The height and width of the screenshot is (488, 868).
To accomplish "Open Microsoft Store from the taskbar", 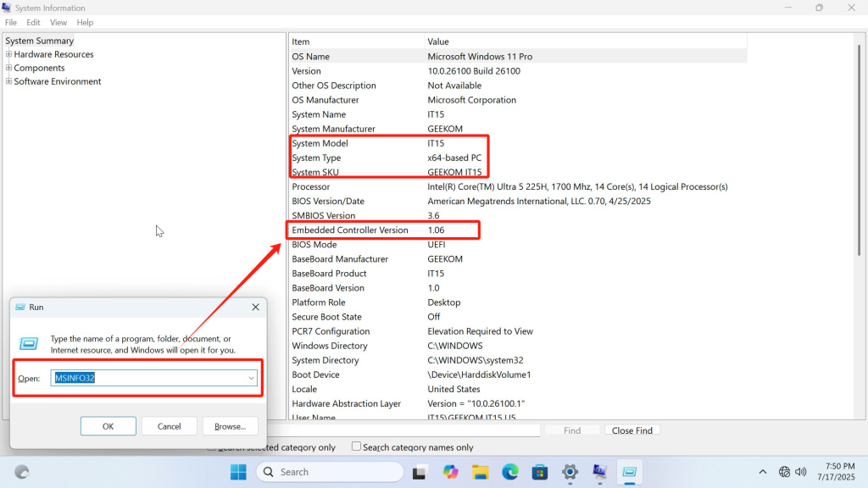I will 540,472.
